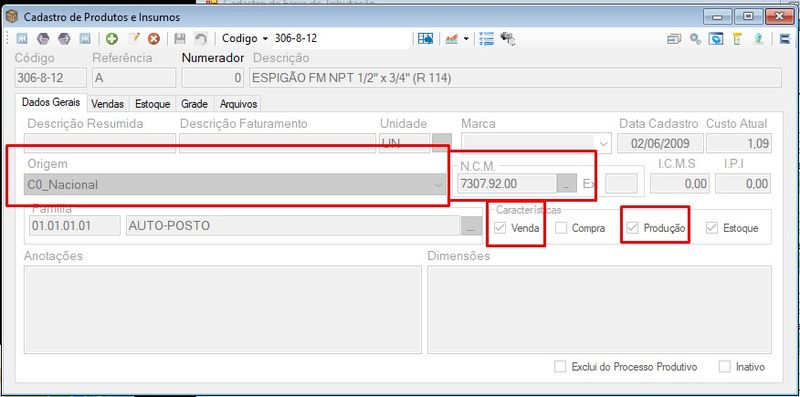Tick the Inativo checkbox
Screen dimensions: 800x397
tap(724, 366)
